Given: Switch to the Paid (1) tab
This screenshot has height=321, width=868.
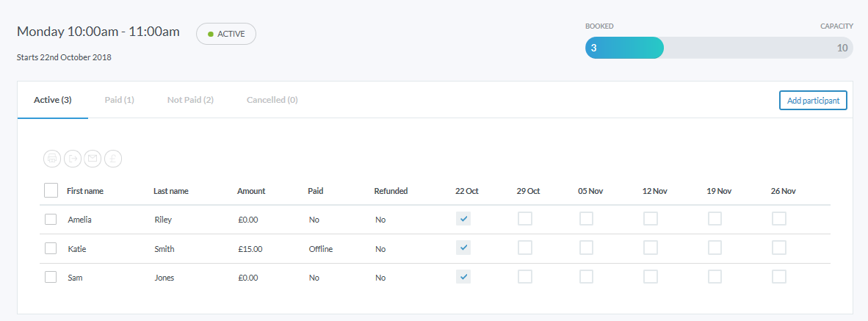Looking at the screenshot, I should (x=119, y=100).
